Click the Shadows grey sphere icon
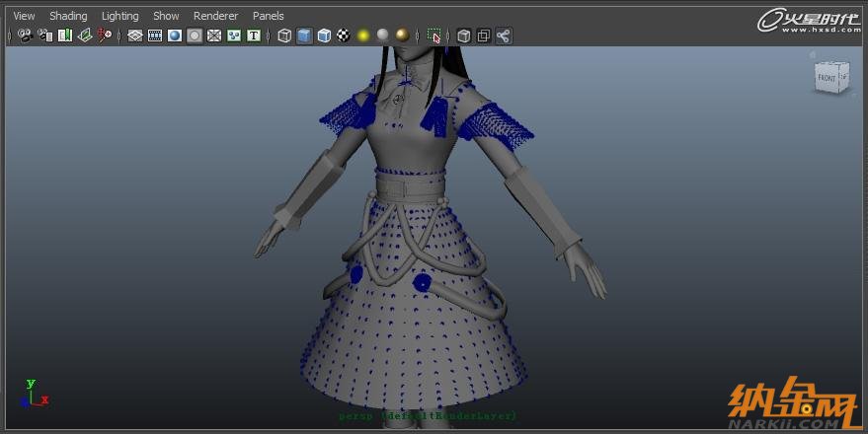Screen dimensions: 868x434 (383, 36)
